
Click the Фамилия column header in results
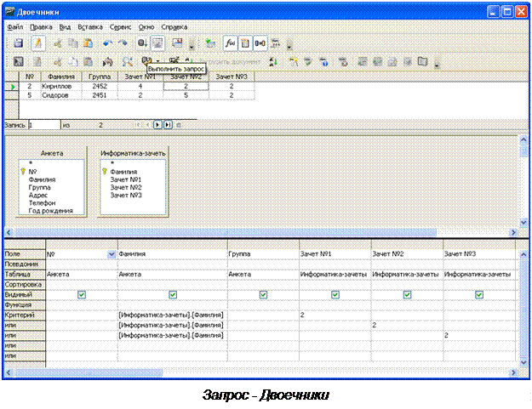(60, 77)
